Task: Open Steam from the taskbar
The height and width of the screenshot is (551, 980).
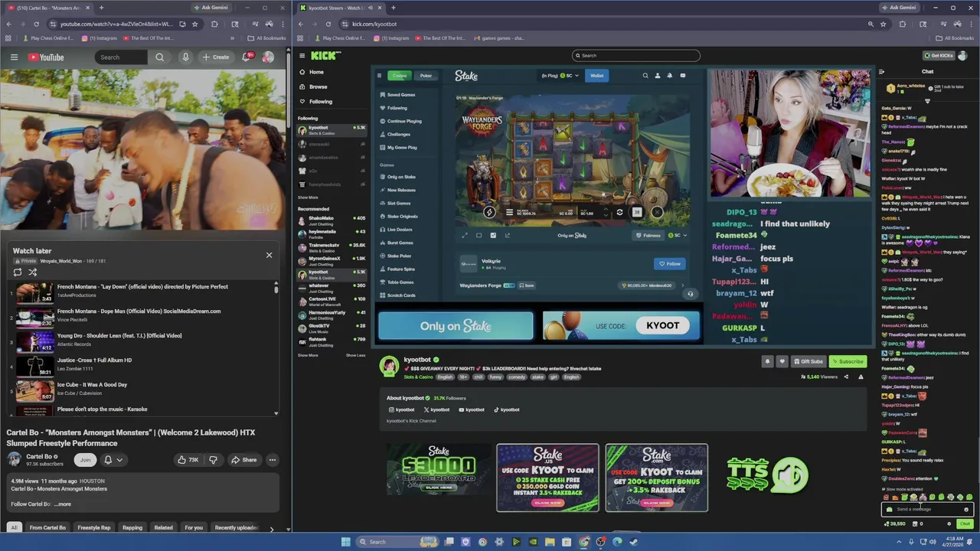Action: tap(634, 542)
